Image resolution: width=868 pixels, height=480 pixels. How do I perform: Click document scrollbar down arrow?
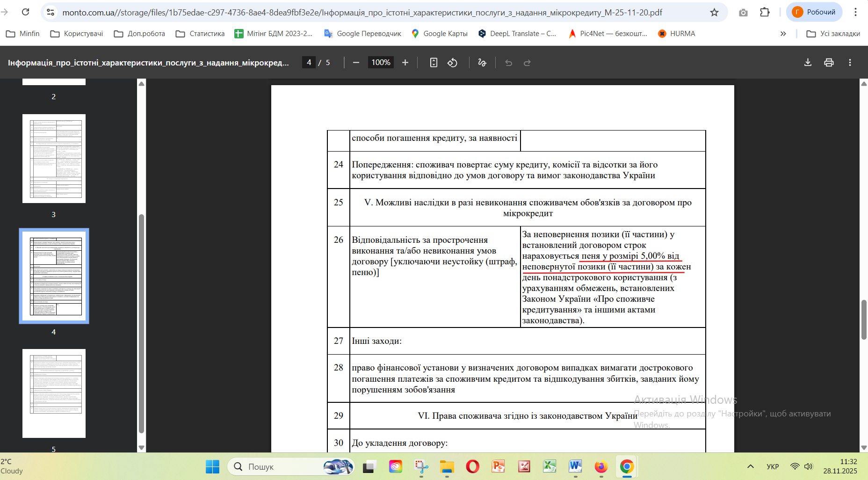(x=864, y=448)
